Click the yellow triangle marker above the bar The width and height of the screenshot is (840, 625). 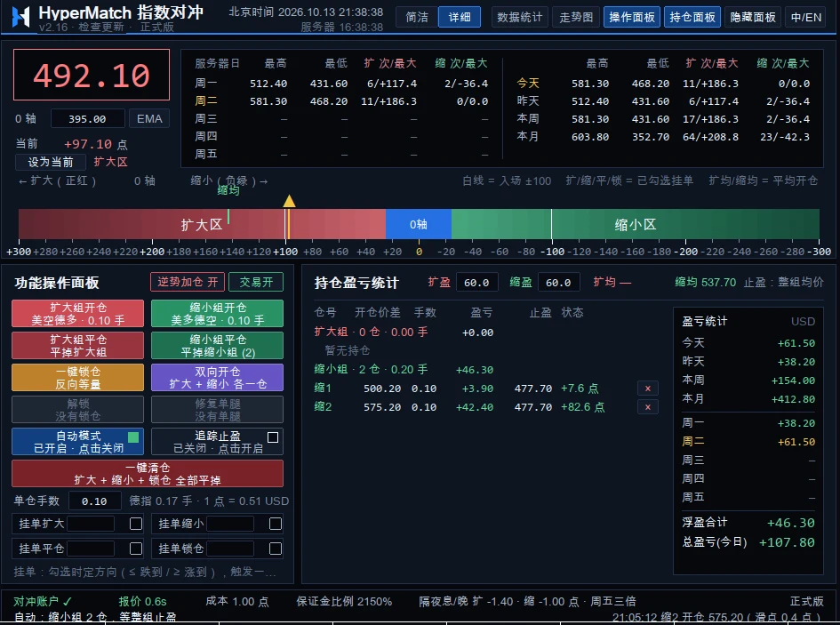[289, 201]
